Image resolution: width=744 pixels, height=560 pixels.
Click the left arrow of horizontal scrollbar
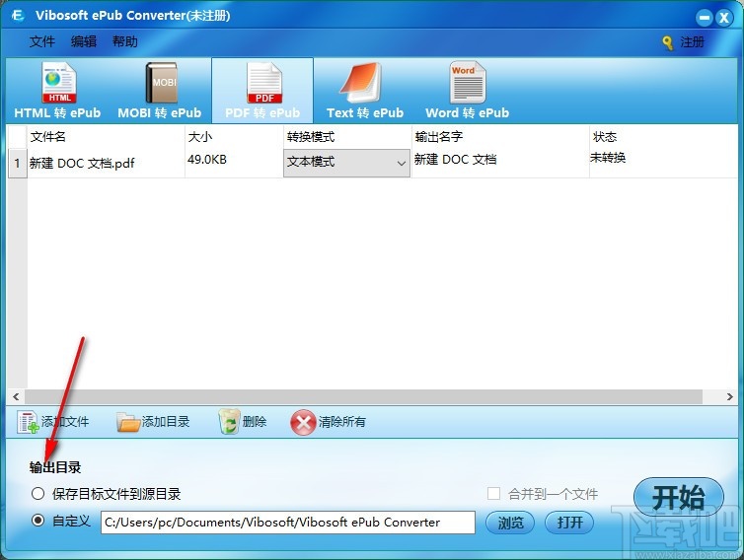click(16, 397)
